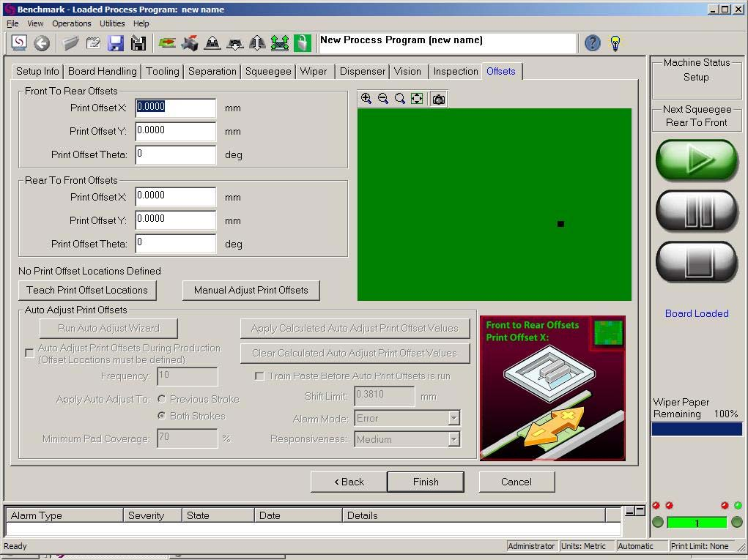Open the Alarm Mode dropdown
The height and width of the screenshot is (560, 748).
pyautogui.click(x=453, y=418)
